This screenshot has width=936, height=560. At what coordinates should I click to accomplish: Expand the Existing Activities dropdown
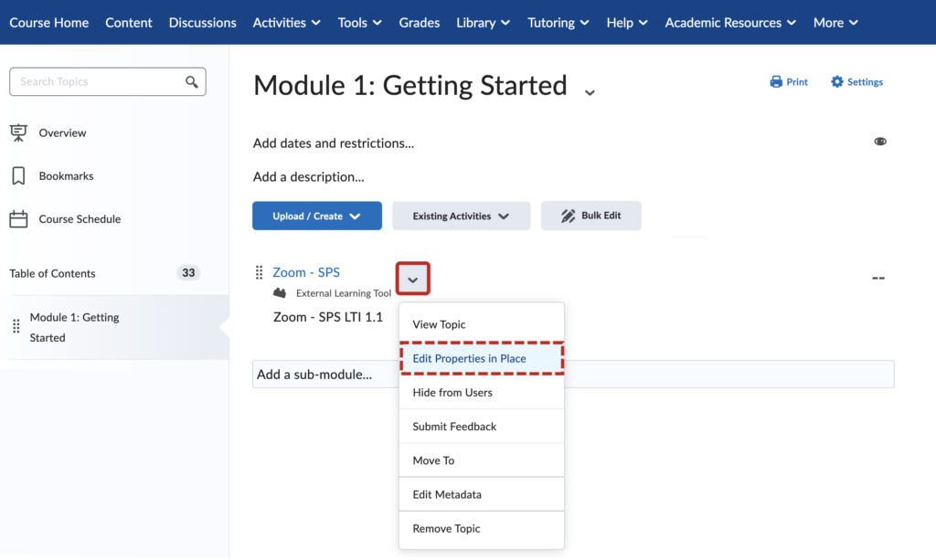click(x=461, y=216)
